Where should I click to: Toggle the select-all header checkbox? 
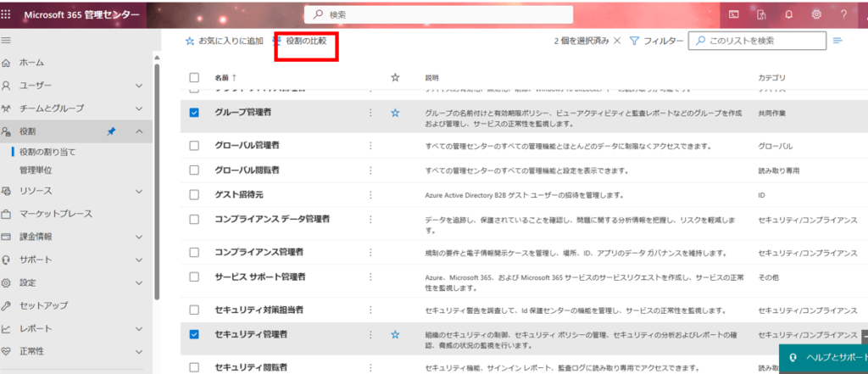click(x=194, y=77)
